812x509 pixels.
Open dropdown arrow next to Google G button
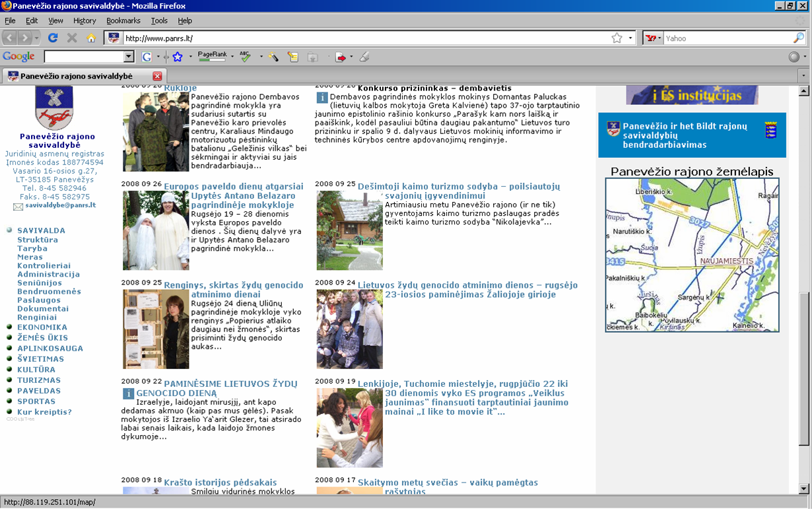[158, 57]
